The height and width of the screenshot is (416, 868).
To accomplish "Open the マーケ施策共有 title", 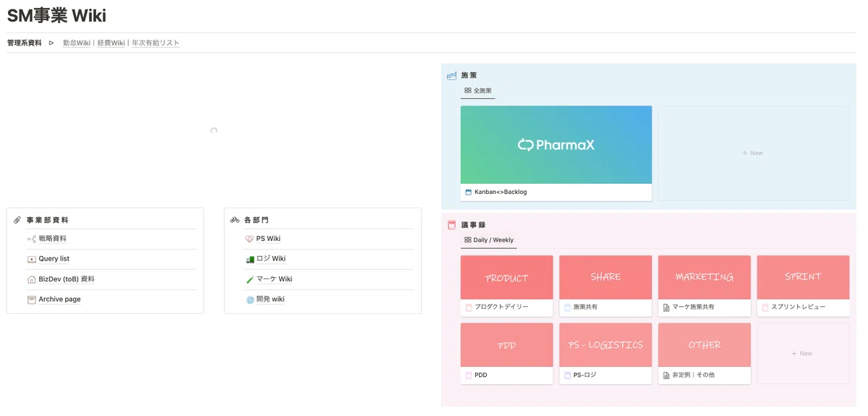I will pyautogui.click(x=694, y=307).
